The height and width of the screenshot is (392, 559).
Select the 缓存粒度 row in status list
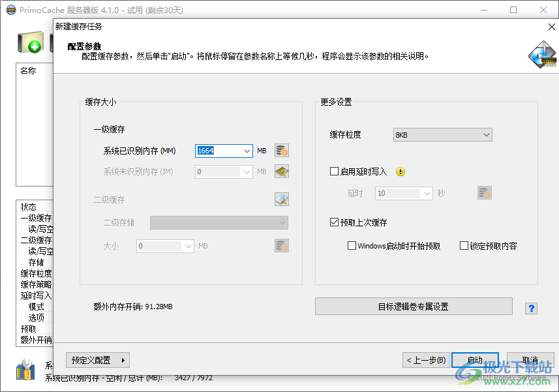pos(35,273)
